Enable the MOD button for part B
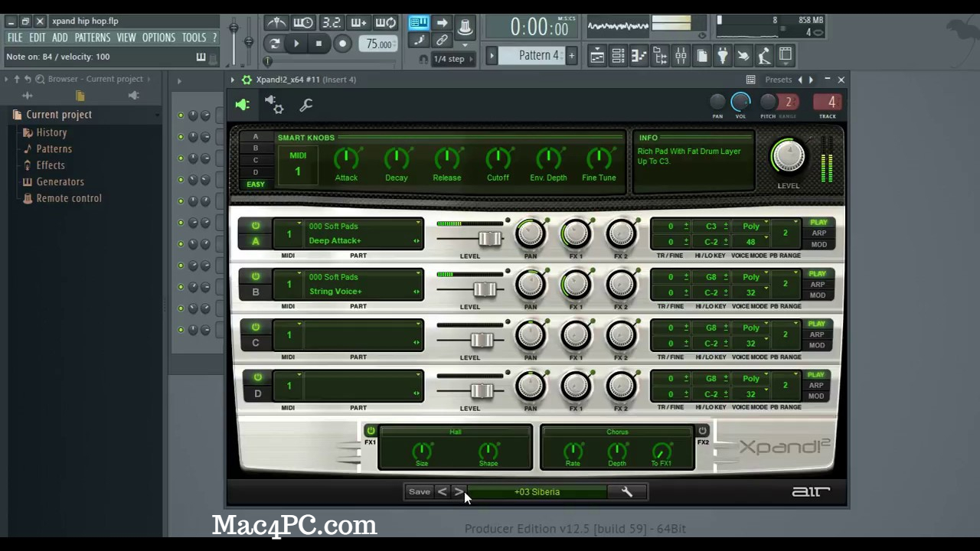 818,295
